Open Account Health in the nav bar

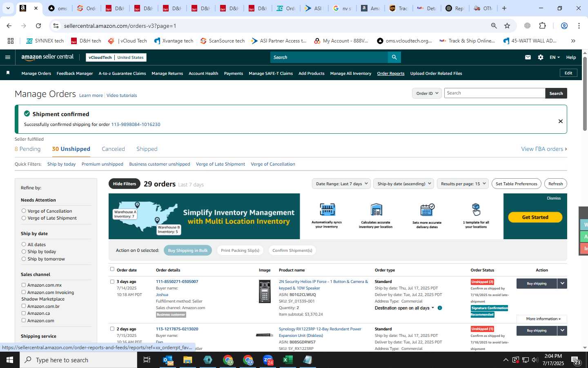tap(203, 74)
